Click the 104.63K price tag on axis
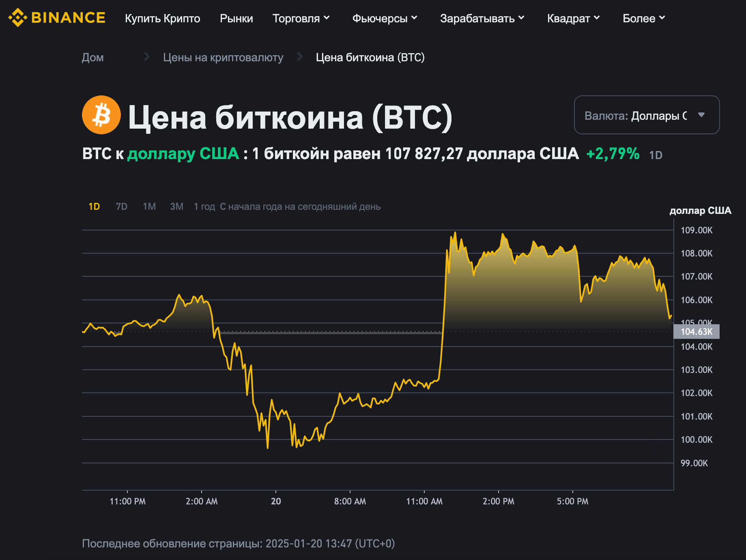The width and height of the screenshot is (746, 560). (x=697, y=332)
